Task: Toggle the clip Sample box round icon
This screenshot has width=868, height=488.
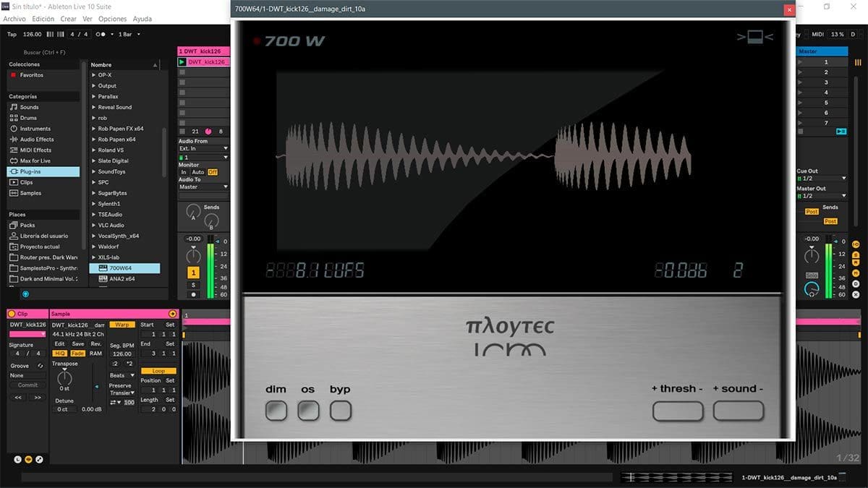Action: click(29, 459)
